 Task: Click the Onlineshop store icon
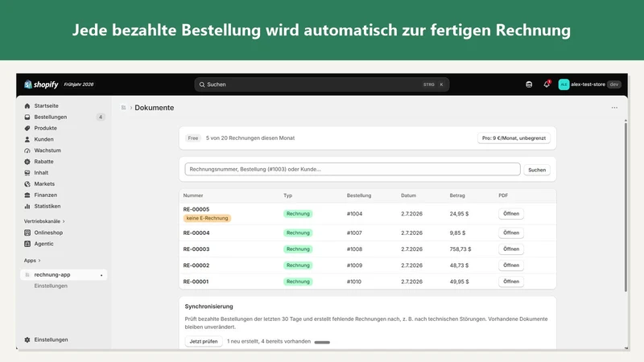tap(27, 232)
